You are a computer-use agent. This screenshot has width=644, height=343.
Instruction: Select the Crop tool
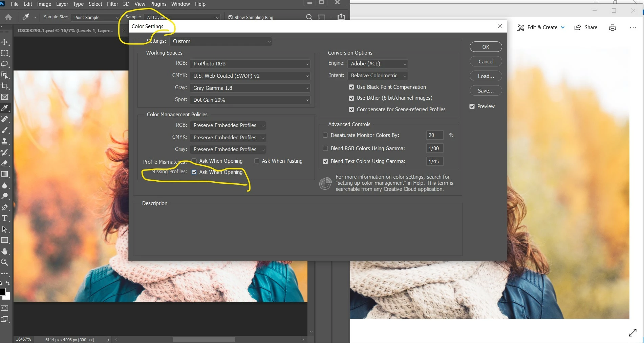5,86
